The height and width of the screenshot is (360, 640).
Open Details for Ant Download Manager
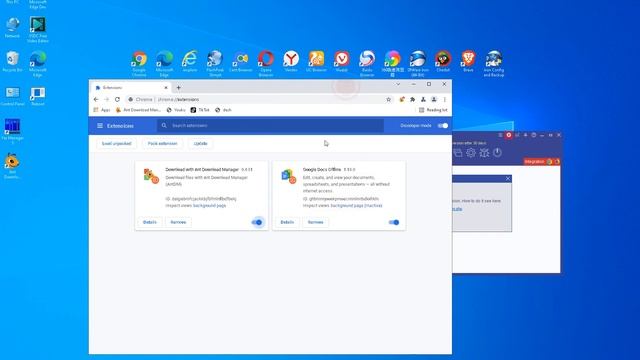pos(150,222)
